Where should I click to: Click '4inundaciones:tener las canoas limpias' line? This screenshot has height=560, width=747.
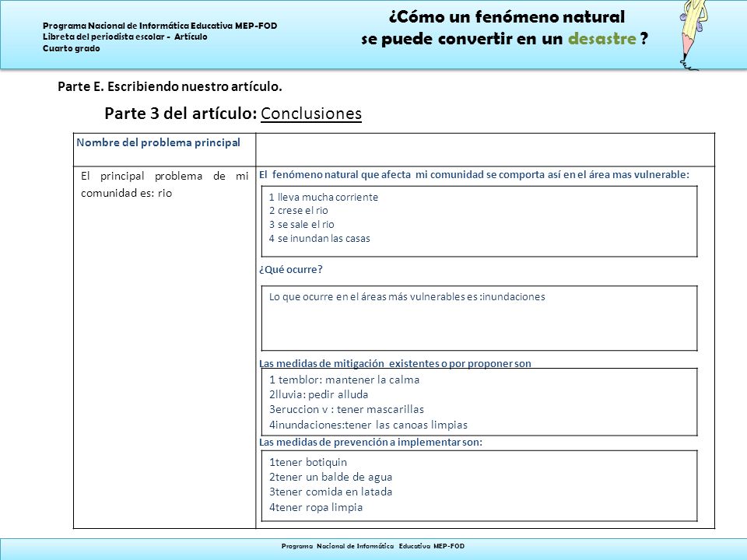tap(368, 425)
